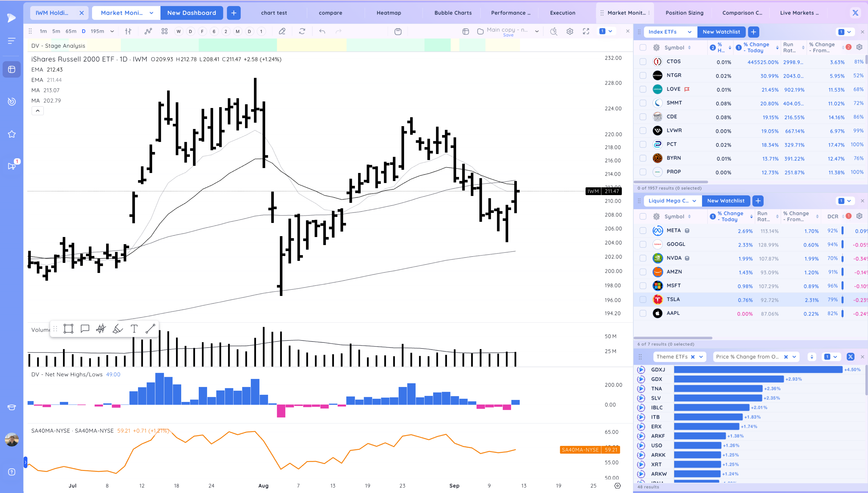This screenshot has height=493, width=868.
Task: Click the calendar date range icon
Action: click(398, 31)
